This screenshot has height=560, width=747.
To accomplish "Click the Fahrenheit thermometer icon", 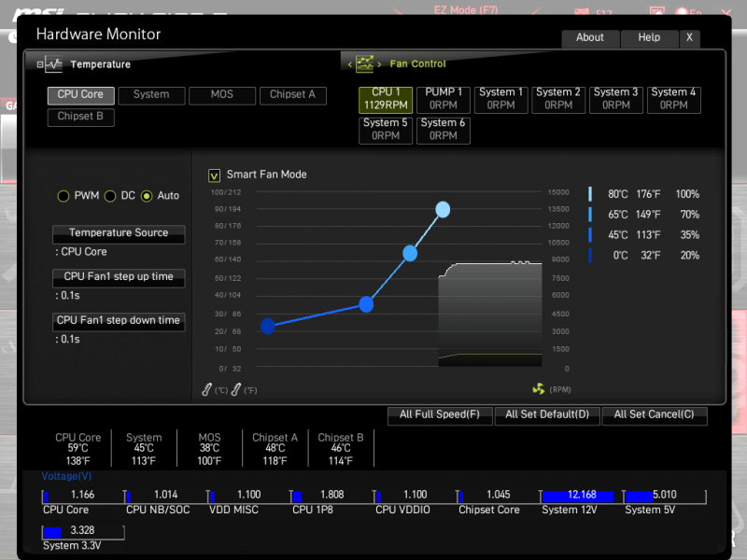I will (x=236, y=389).
